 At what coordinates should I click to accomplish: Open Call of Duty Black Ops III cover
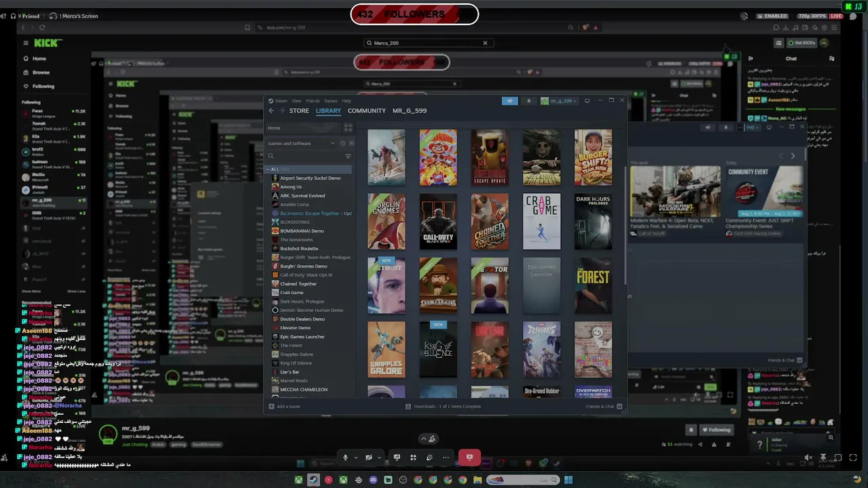tap(438, 222)
